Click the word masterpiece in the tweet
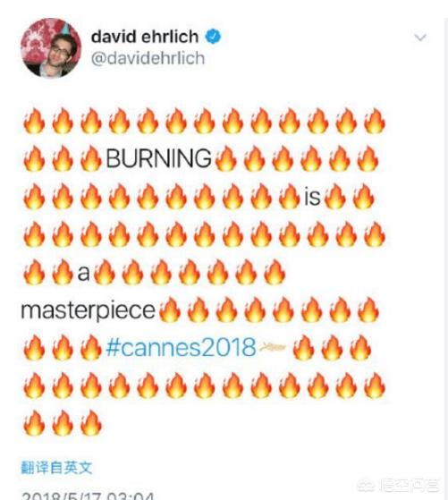Screen dimensions: 448x500 point(88,310)
